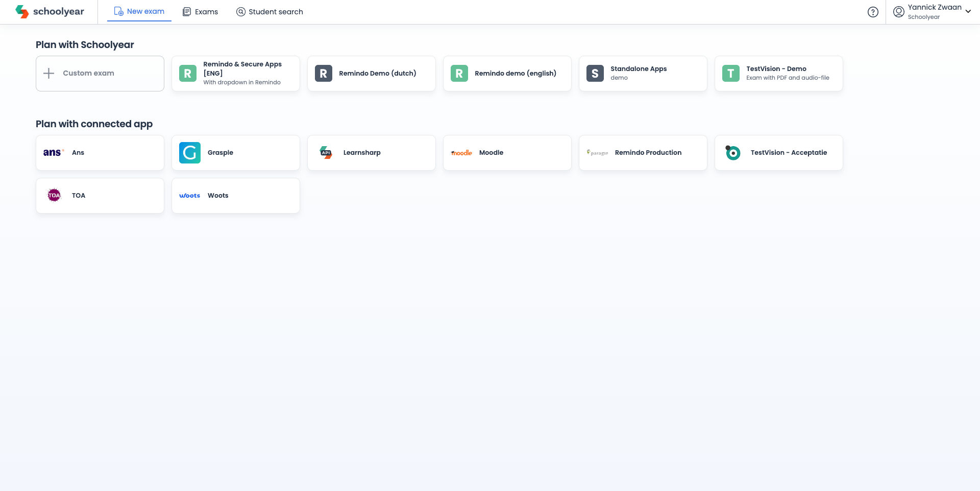
Task: Select the Remindo & Secure Apps [ENG] card
Action: pyautogui.click(x=236, y=74)
